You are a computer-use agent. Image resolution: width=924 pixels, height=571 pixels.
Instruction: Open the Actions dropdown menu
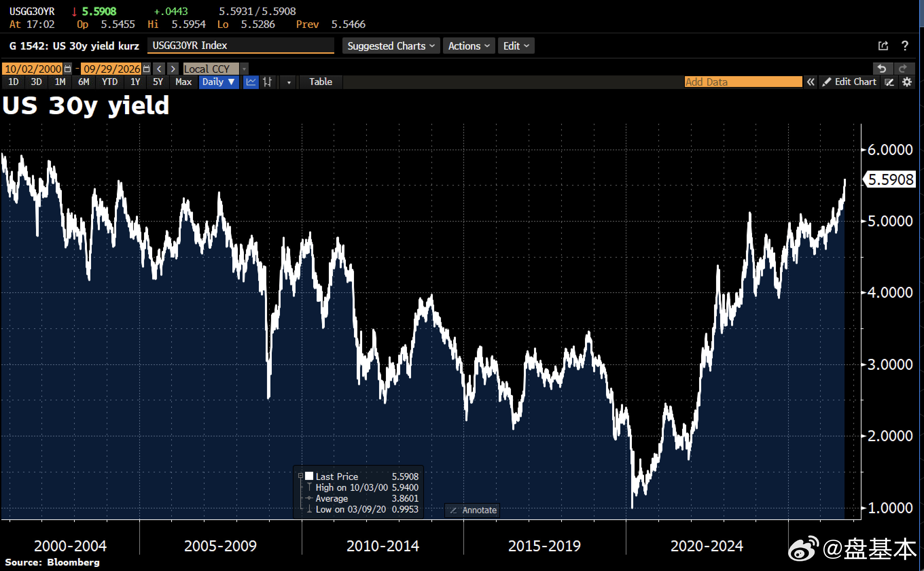[468, 46]
